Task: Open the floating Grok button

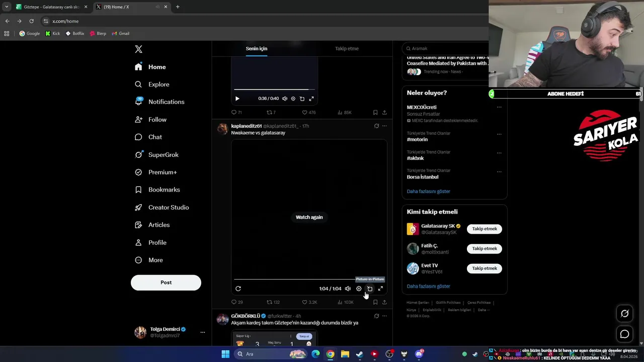Action: (624, 314)
